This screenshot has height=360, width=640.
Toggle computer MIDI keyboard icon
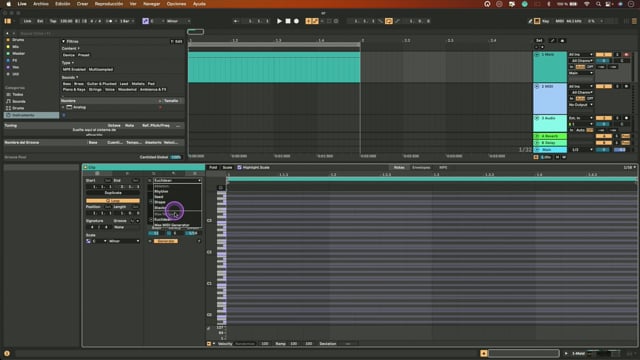coord(537,21)
